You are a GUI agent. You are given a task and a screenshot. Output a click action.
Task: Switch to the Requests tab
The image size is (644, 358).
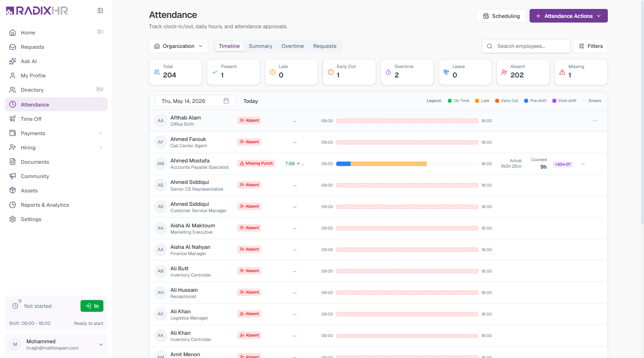pyautogui.click(x=325, y=46)
